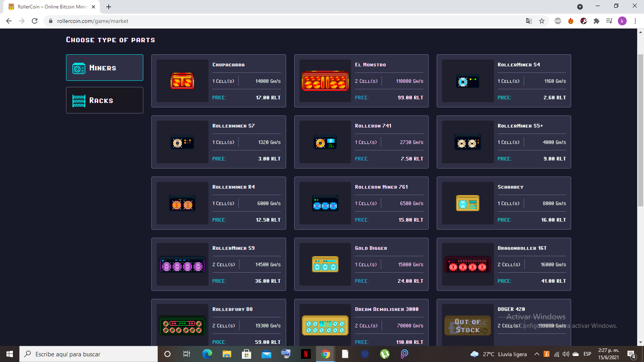644x362 pixels.
Task: Open Microsoft Edge from the taskbar
Action: (x=207, y=354)
